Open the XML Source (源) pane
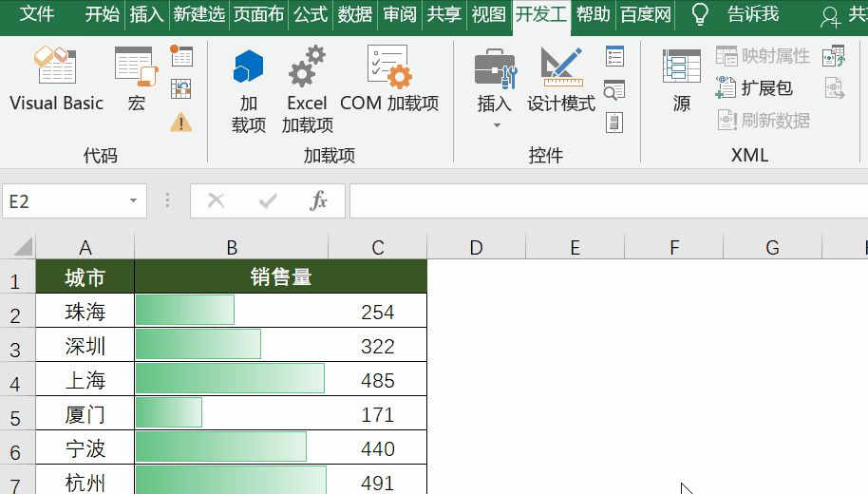Image resolution: width=868 pixels, height=494 pixels. tap(682, 80)
